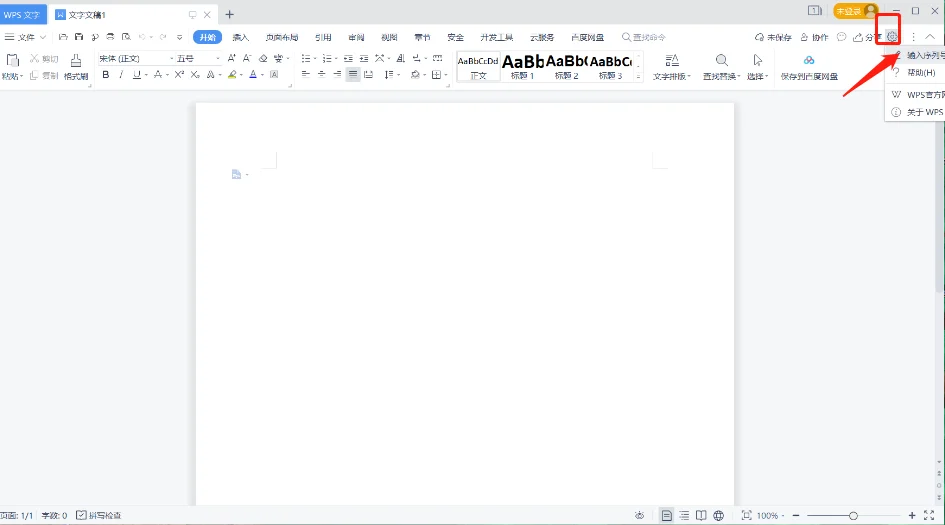Click the 未保存 cloud save button
Image resolution: width=945 pixels, height=525 pixels.
[773, 37]
